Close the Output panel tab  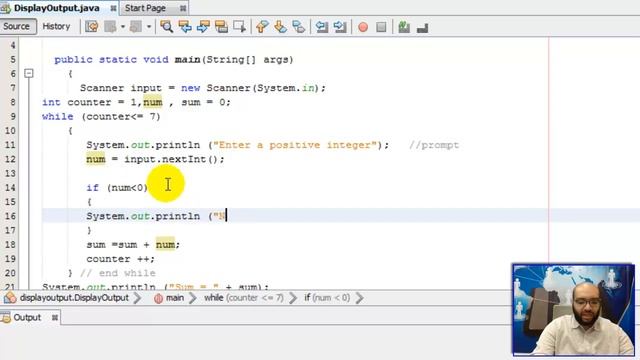[x=55, y=317]
